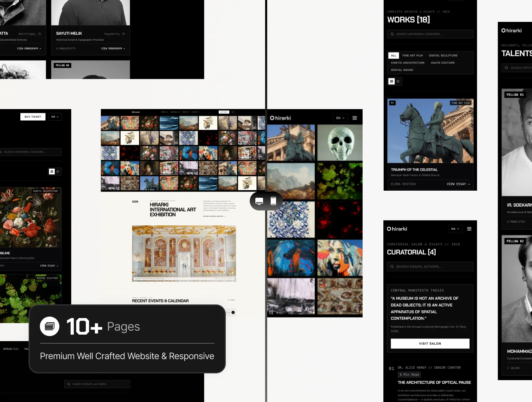Screen dimensions: 532x402
Task: Click 'RECENT EVENTS & CALENDAR' heading
Action: [160, 301]
